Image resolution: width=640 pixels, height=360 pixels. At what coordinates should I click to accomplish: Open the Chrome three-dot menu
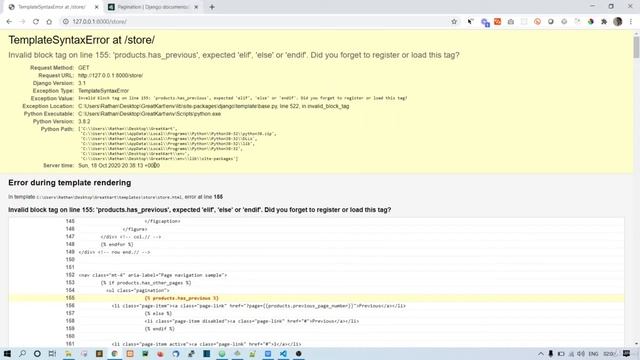(631, 22)
